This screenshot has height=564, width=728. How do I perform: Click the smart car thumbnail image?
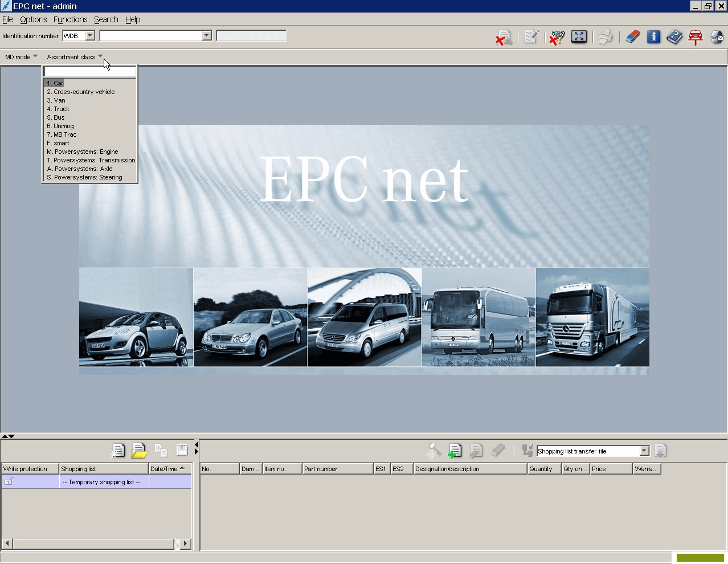(x=136, y=317)
